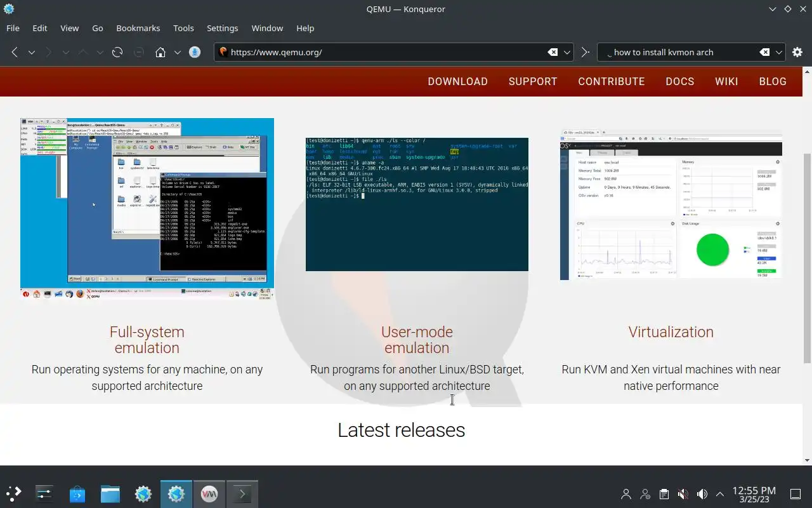Visit the WIKI link
This screenshot has width=812, height=508.
[727, 81]
